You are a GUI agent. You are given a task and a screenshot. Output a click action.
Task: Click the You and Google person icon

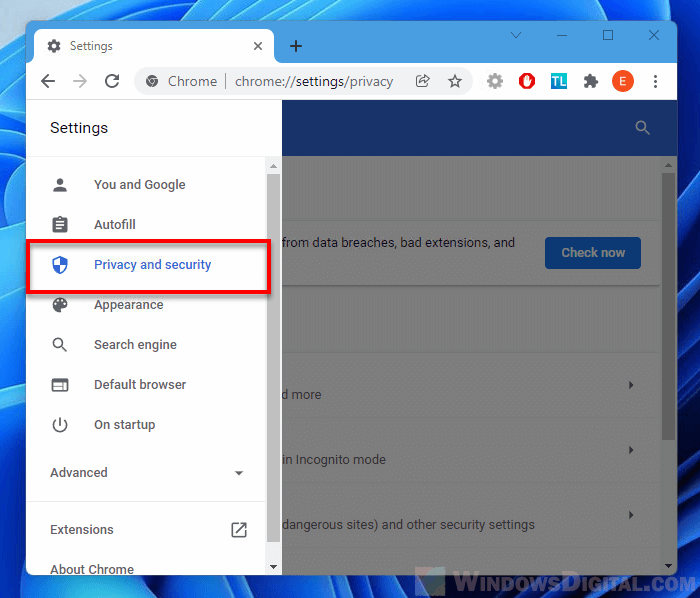click(60, 185)
